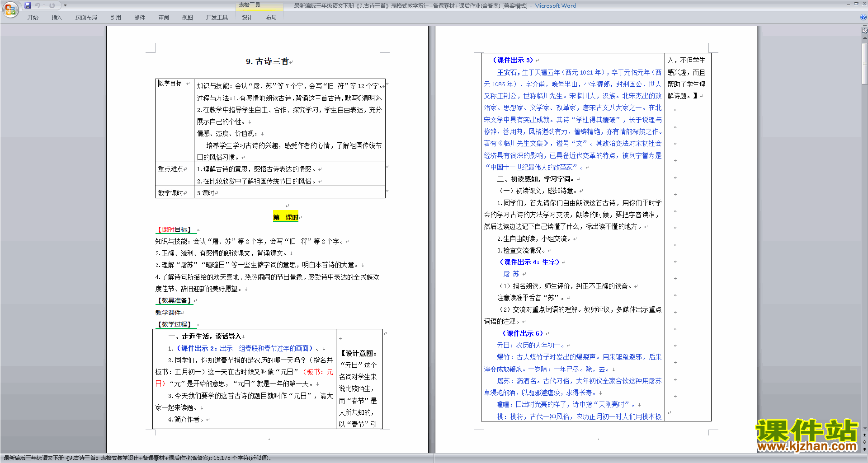Click the 教学目标 table cell
Viewport: 868px width, 463px height.
click(x=175, y=120)
